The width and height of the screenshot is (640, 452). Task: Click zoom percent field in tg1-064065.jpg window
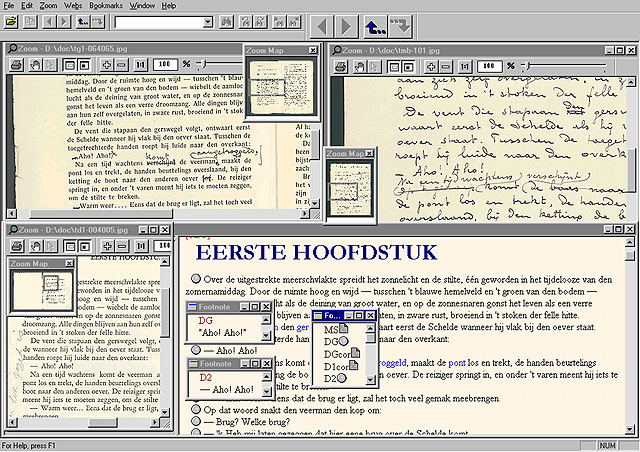click(x=165, y=64)
